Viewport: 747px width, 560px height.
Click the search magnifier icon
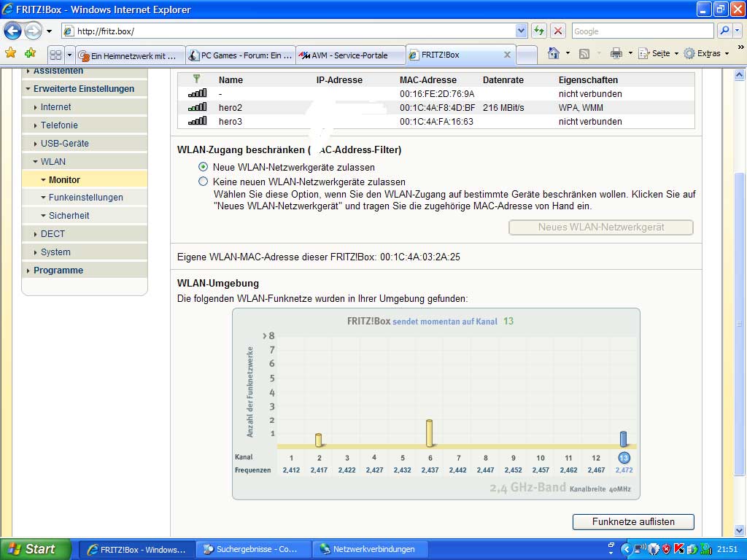click(x=724, y=31)
